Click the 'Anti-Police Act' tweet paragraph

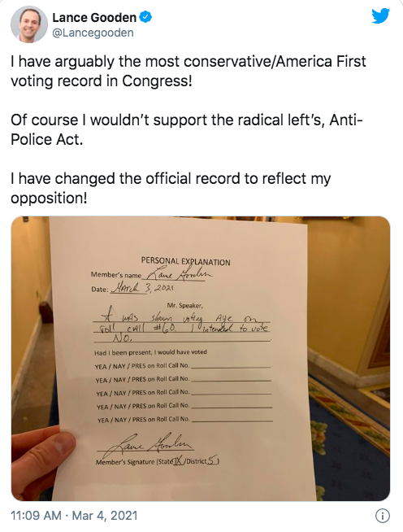click(187, 129)
